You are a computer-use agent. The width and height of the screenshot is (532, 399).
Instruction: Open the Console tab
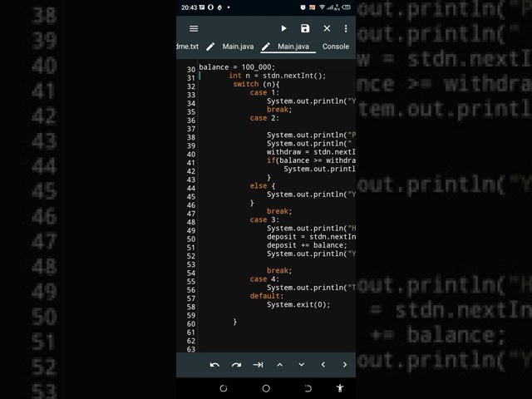click(x=336, y=47)
